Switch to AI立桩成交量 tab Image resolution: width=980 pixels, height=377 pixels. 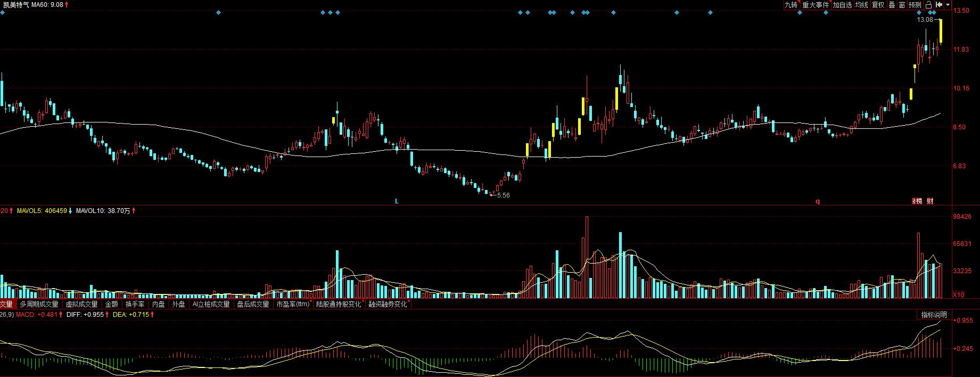[211, 305]
